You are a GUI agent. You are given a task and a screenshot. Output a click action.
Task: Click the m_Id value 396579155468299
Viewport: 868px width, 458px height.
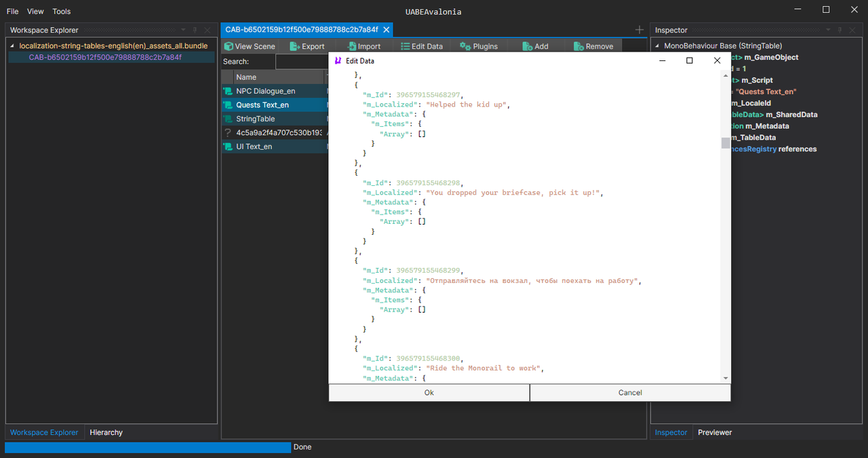[428, 270]
